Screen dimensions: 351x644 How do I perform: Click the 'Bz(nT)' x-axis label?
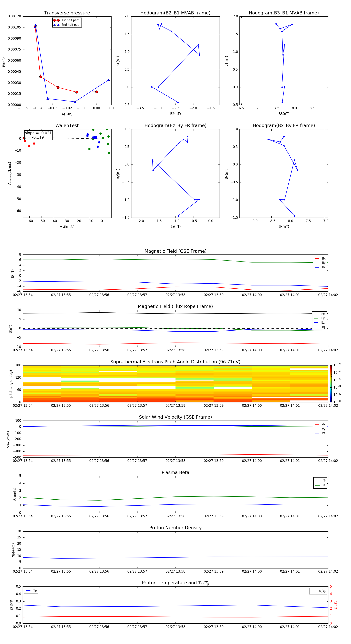[x=175, y=227]
